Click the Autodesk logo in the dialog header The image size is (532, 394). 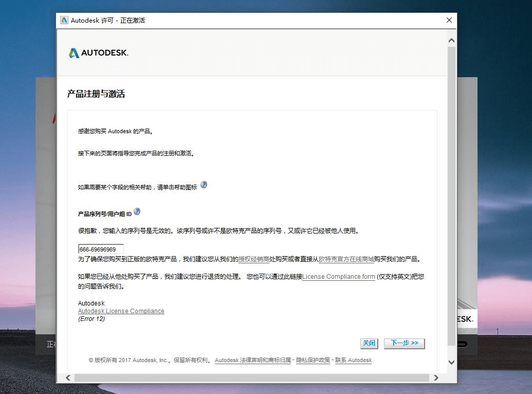[x=98, y=52]
